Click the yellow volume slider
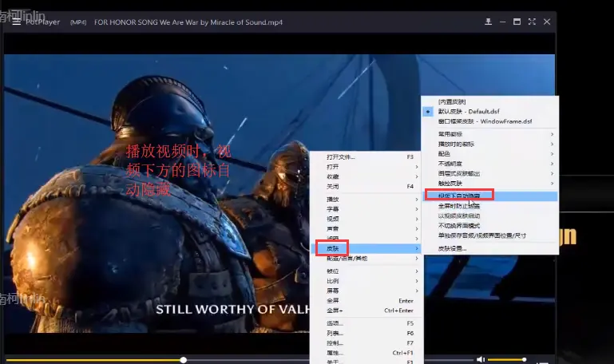The image size is (614, 364). 507,359
